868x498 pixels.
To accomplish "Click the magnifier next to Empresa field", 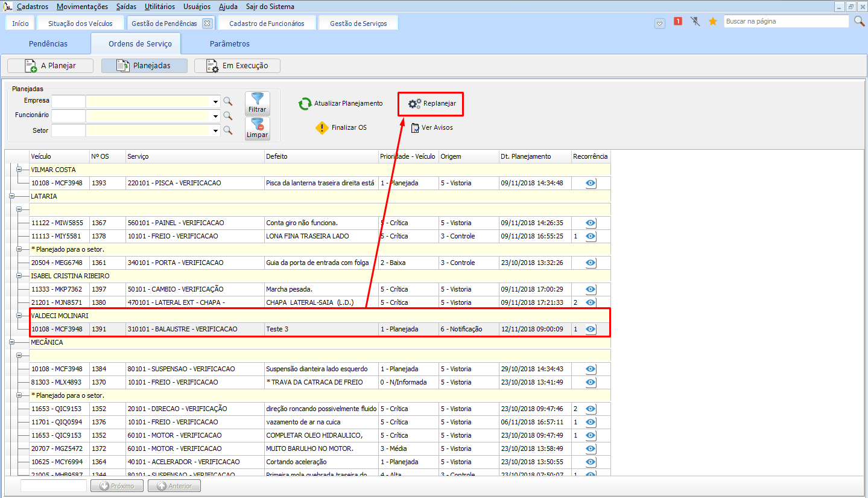I will coord(228,101).
